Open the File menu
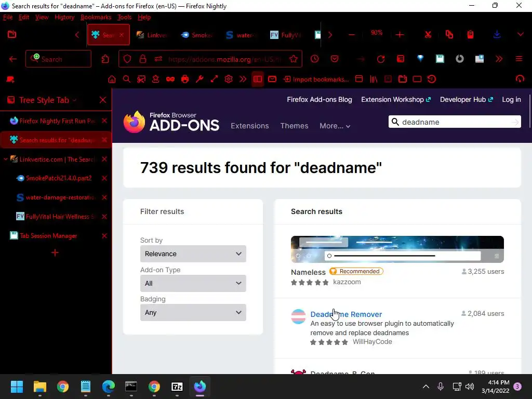Viewport: 532px width, 399px height. click(x=7, y=17)
